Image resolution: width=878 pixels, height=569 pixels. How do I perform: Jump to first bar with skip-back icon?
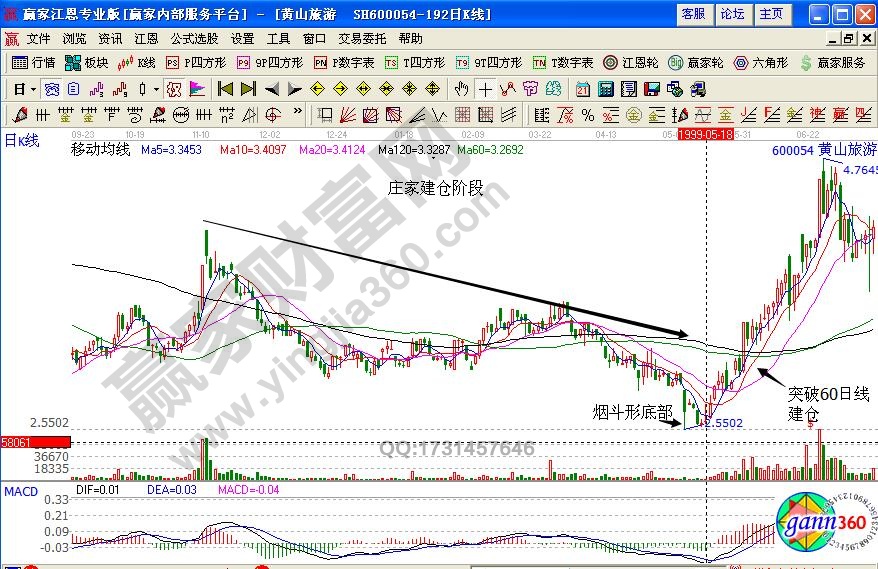point(225,89)
